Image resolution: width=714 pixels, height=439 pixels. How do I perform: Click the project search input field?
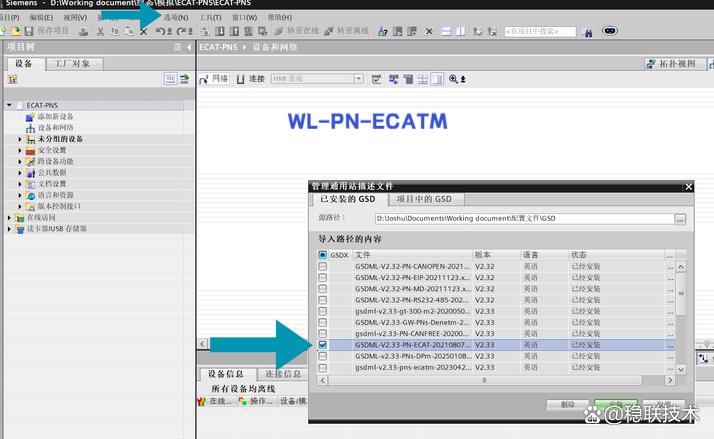(x=540, y=31)
